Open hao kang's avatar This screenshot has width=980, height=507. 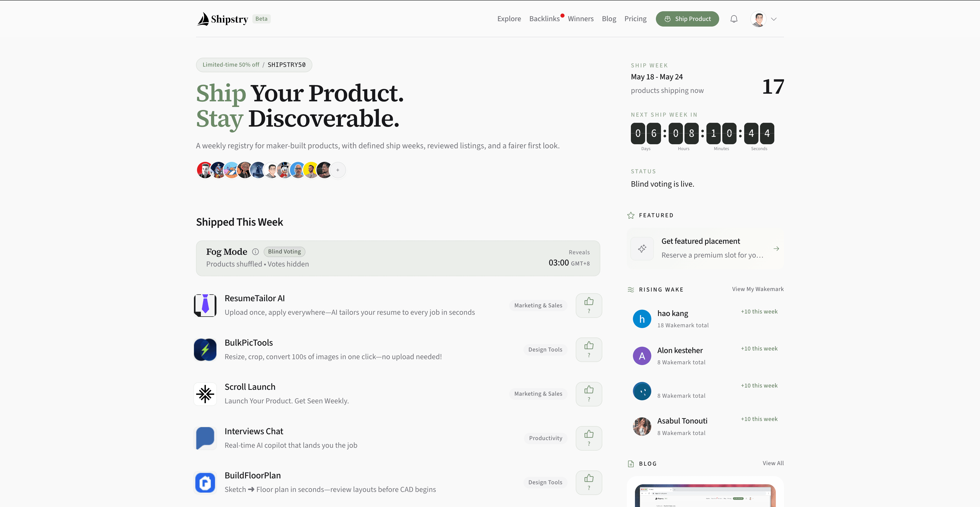642,319
